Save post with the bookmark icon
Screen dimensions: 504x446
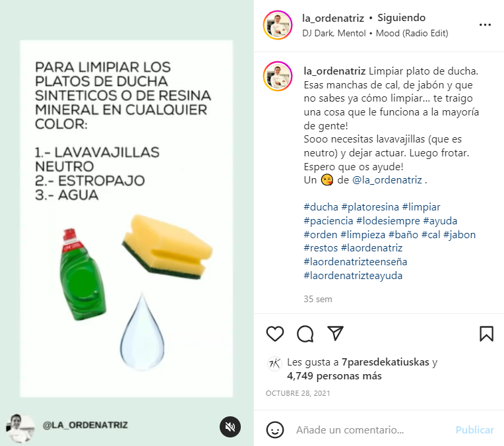click(486, 333)
